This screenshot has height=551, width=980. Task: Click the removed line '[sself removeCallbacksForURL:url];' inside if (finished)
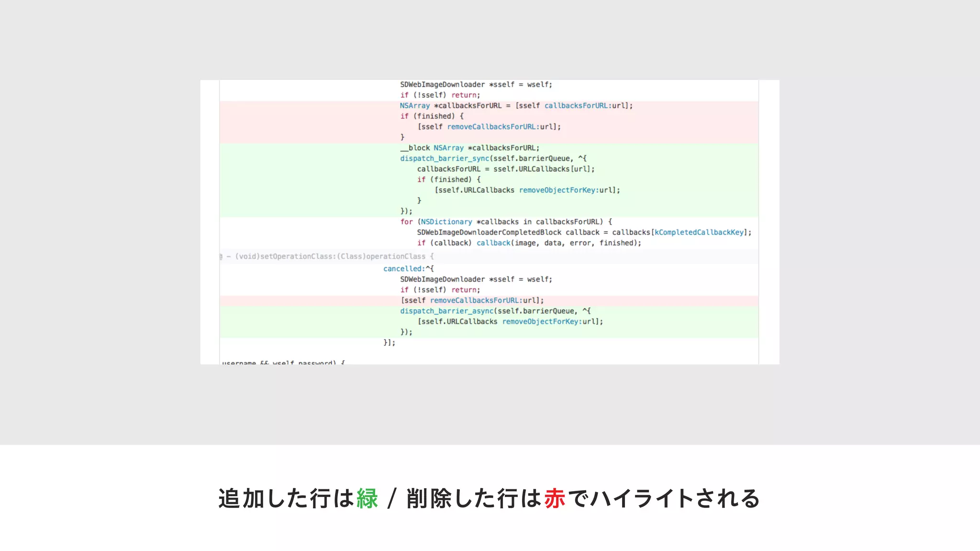coord(489,127)
